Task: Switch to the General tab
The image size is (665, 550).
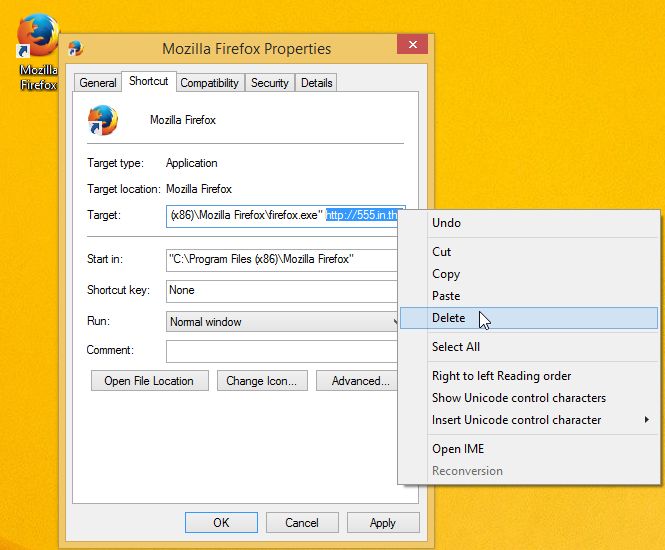Action: (x=98, y=83)
